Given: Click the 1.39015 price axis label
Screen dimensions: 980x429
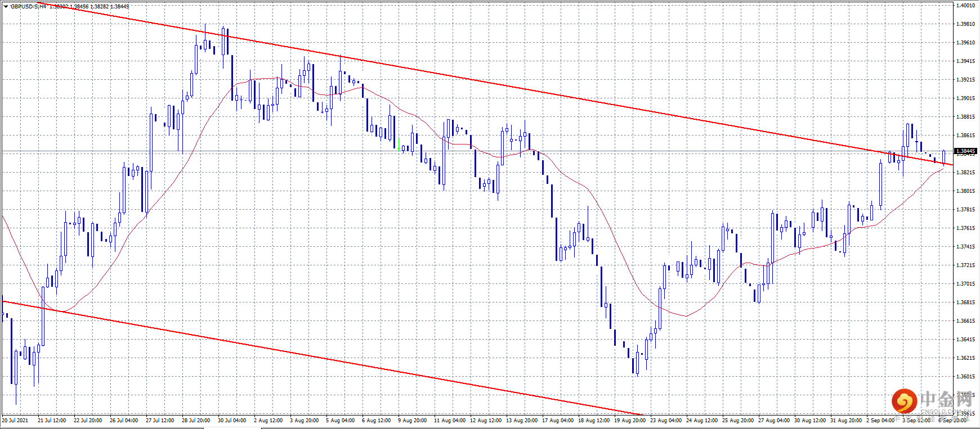Looking at the screenshot, I should pyautogui.click(x=966, y=98).
